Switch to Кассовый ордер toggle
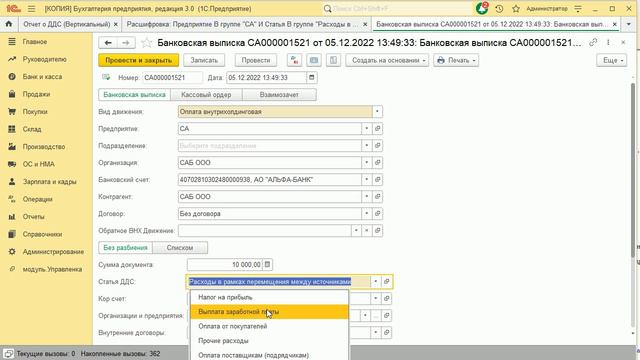This screenshot has height=360, width=640. coord(206,95)
